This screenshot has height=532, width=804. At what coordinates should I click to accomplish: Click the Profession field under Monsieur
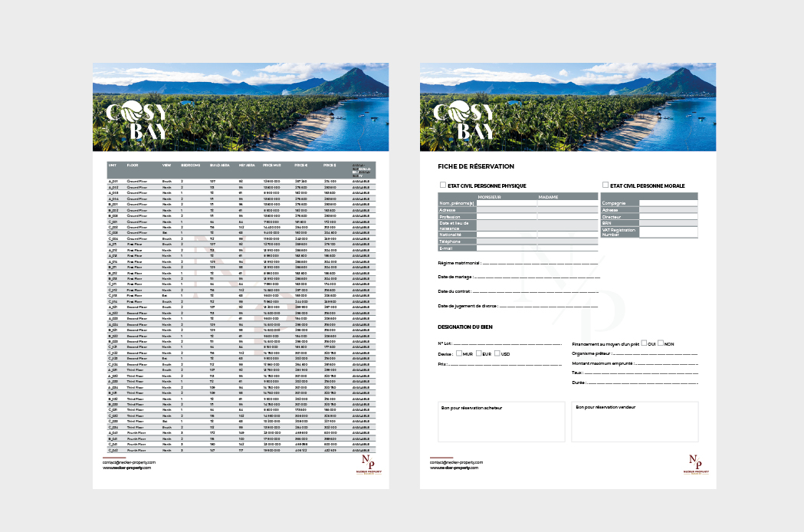click(x=507, y=217)
